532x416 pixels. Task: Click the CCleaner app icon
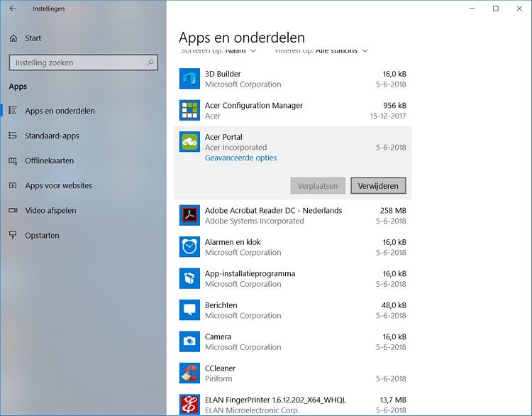click(x=189, y=373)
